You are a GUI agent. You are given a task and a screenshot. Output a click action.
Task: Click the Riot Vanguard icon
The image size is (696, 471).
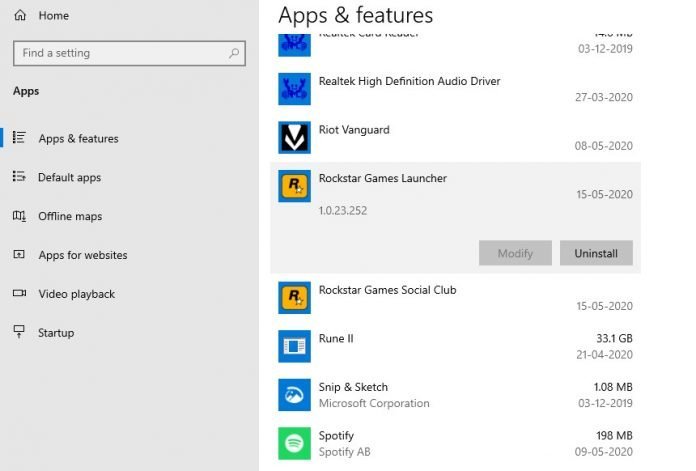pos(294,138)
